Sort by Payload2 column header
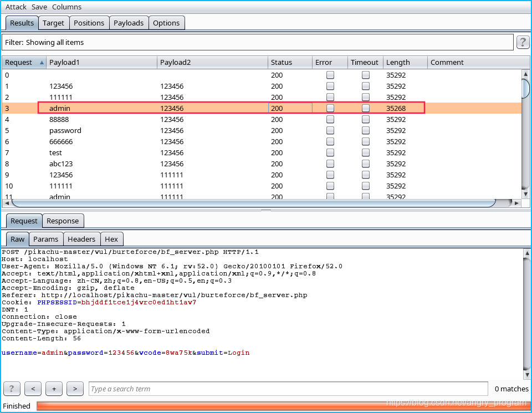The image size is (532, 413). pos(212,62)
